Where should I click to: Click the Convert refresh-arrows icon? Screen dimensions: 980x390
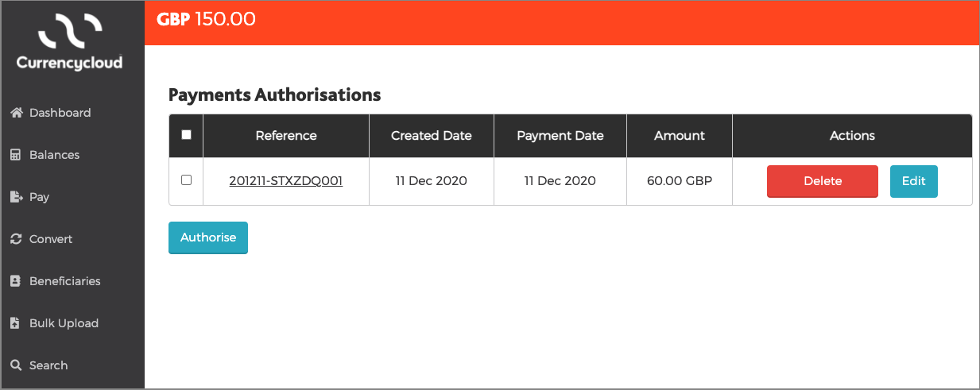tap(15, 239)
